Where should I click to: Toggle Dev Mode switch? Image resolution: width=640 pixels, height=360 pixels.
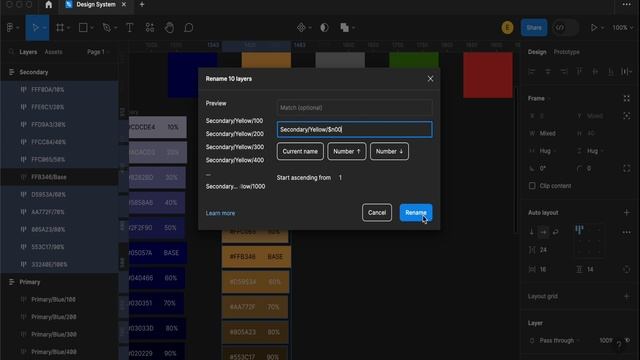565,27
